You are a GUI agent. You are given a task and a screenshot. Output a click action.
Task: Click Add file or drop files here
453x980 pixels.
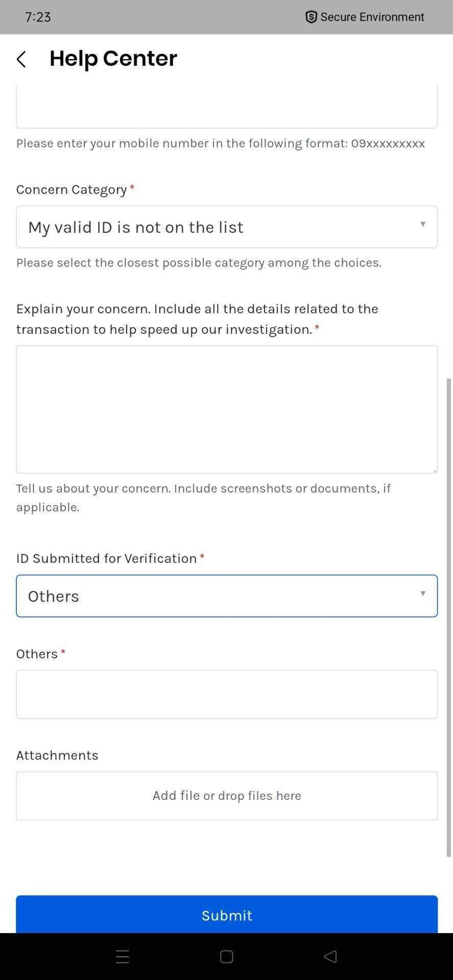[227, 796]
